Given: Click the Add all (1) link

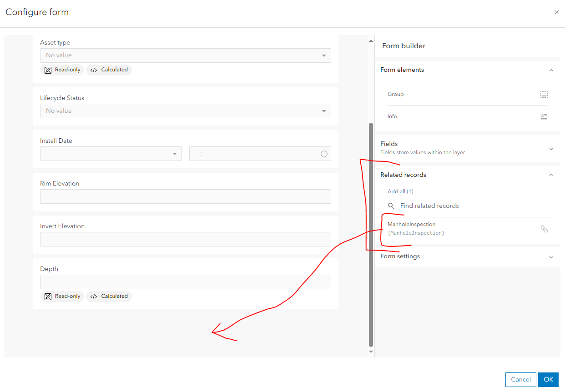Looking at the screenshot, I should [400, 191].
